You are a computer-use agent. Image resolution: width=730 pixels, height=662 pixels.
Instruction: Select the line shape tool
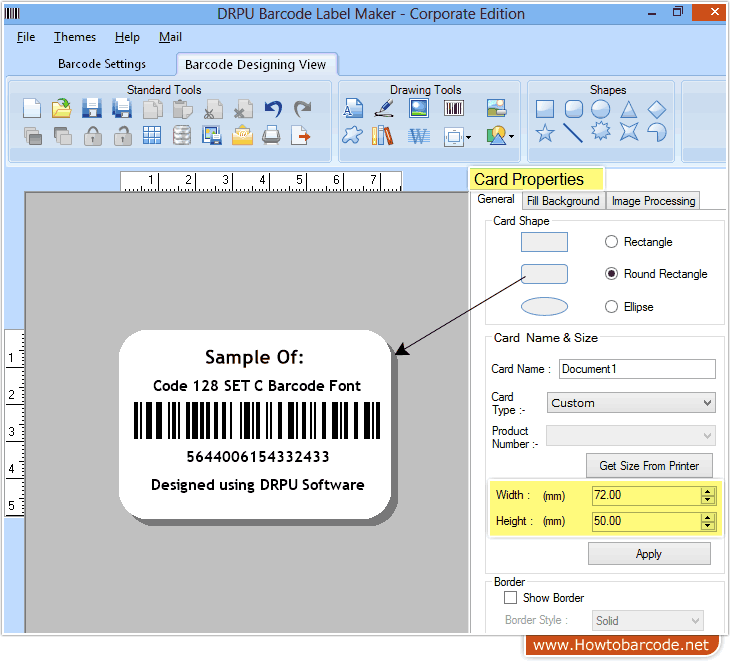tap(573, 133)
